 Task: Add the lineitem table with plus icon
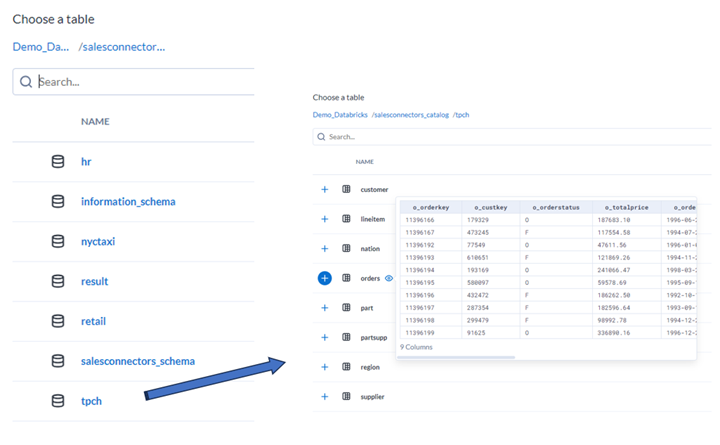click(x=325, y=219)
